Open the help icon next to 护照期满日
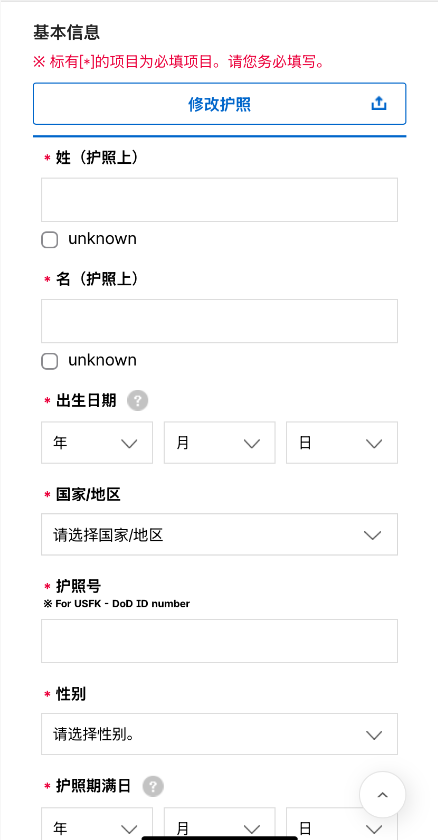This screenshot has width=438, height=840. [153, 786]
